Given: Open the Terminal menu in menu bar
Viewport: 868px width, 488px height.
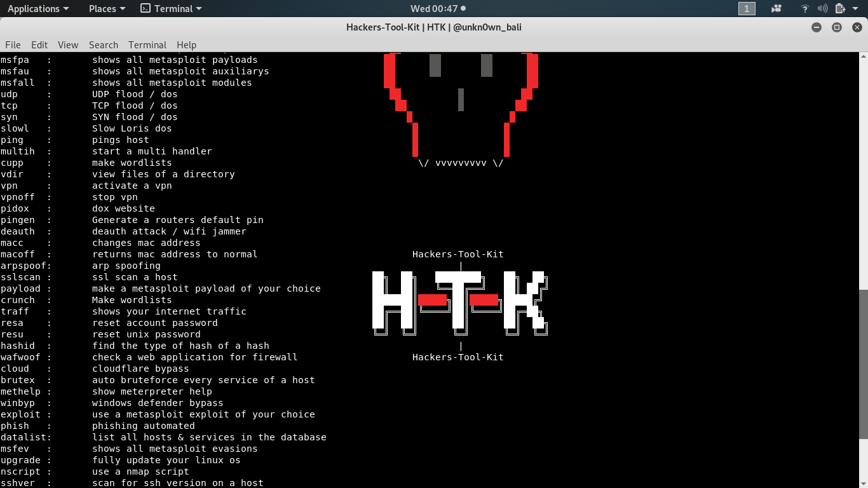Looking at the screenshot, I should (147, 44).
